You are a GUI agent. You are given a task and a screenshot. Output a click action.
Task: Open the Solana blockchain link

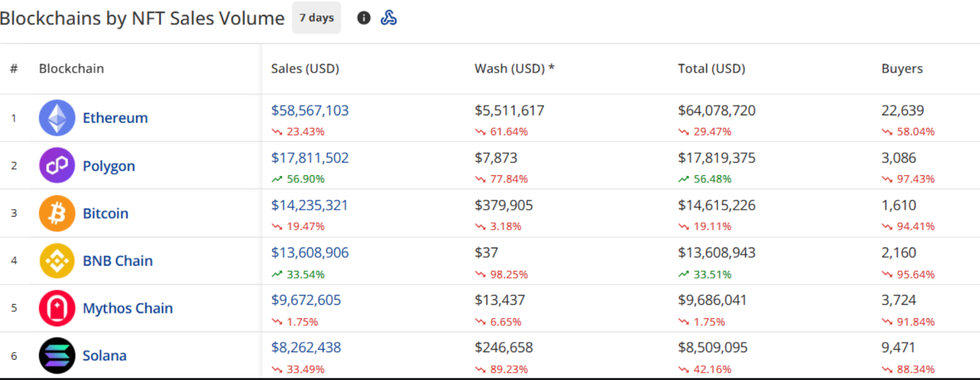(105, 356)
